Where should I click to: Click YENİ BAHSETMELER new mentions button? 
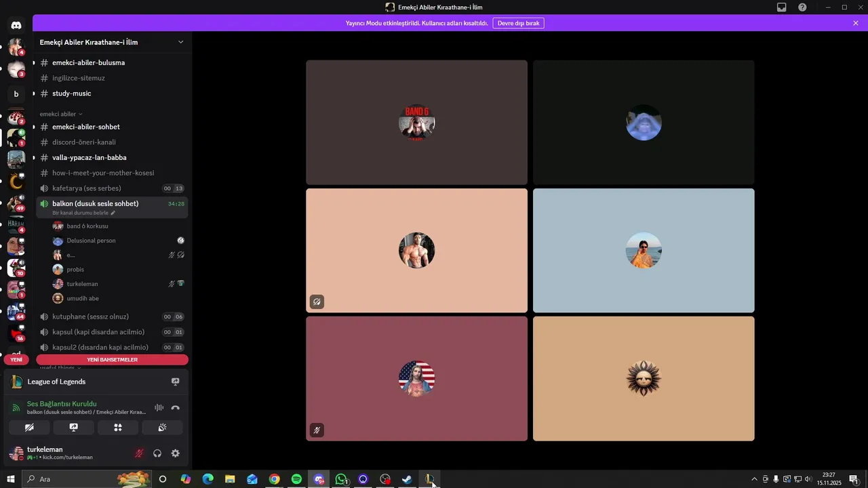coord(112,360)
